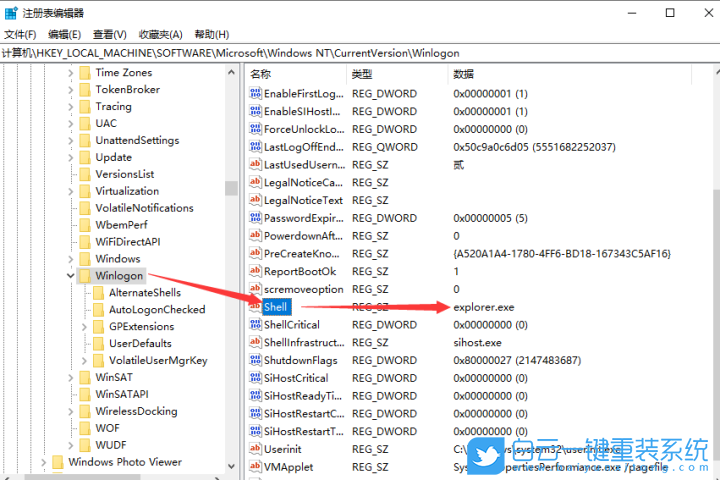The image size is (720, 480).
Task: Click the LastUsedUsern... string value icon
Action: click(255, 164)
